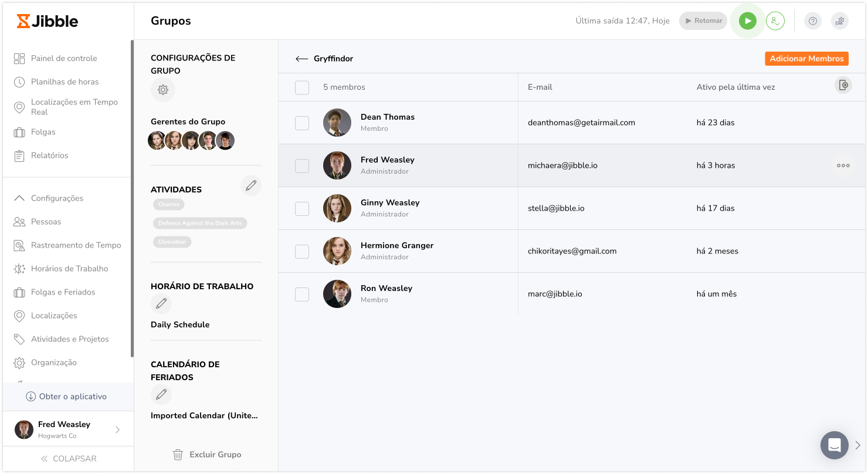This screenshot has height=474, width=868.
Task: Click the Rastreamento de Tempo icon
Action: 19,245
